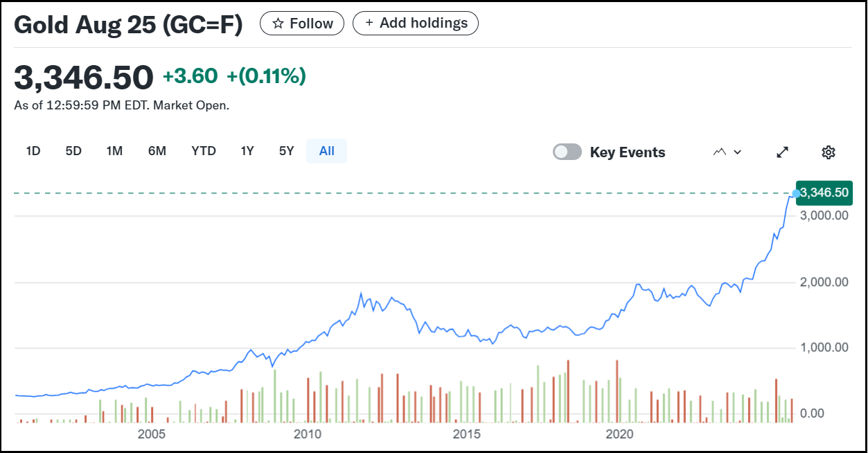Show the YTD chart range
The width and height of the screenshot is (868, 453).
(204, 151)
